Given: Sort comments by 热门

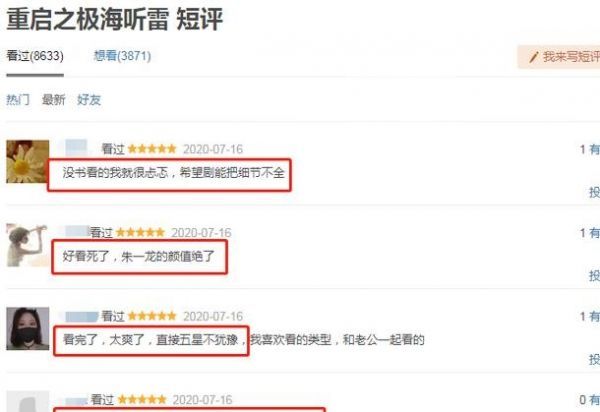Looking at the screenshot, I should tap(18, 100).
